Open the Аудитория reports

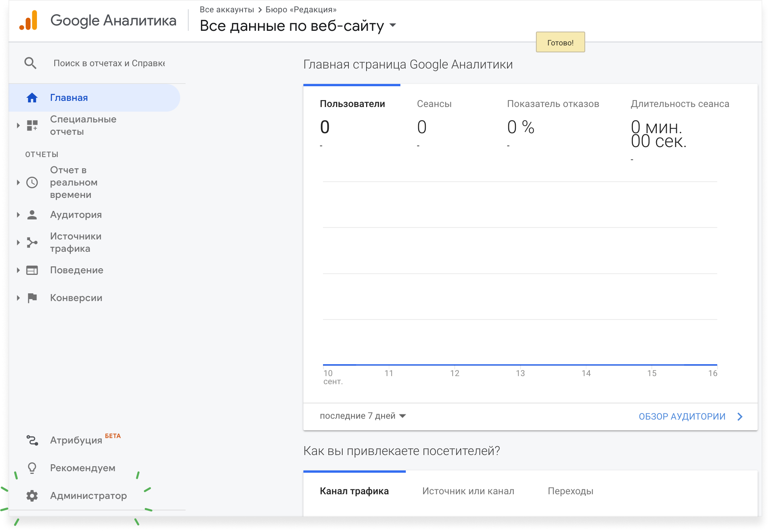[76, 215]
